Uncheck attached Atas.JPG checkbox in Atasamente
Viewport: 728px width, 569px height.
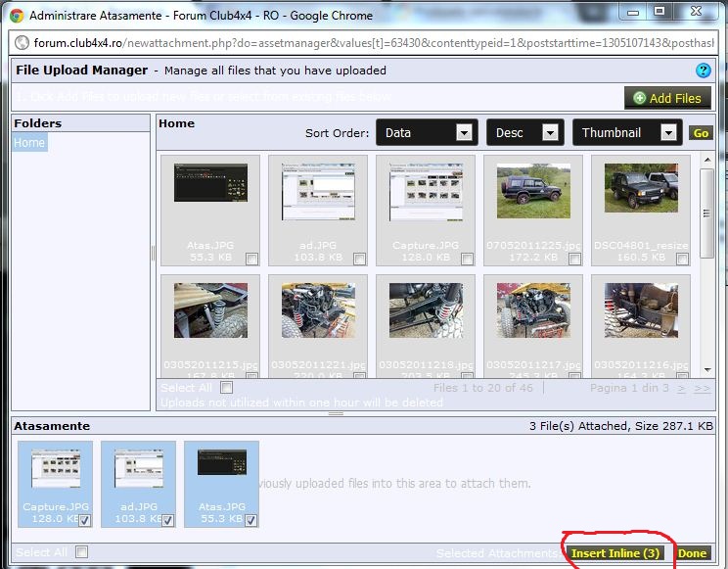(250, 520)
